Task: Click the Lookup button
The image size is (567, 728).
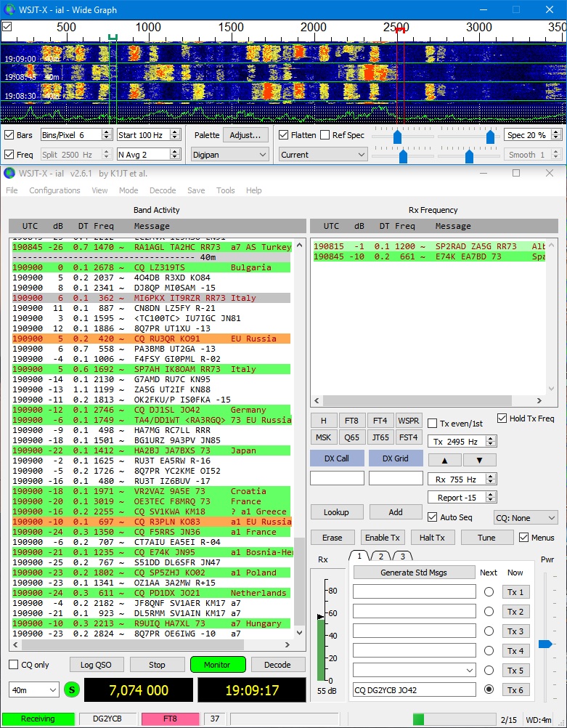Action: [x=336, y=512]
